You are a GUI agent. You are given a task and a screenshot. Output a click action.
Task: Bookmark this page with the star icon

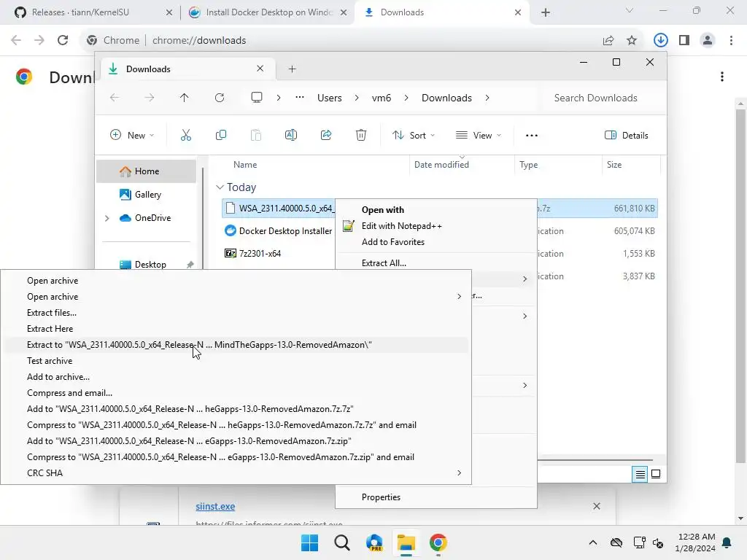coord(632,40)
